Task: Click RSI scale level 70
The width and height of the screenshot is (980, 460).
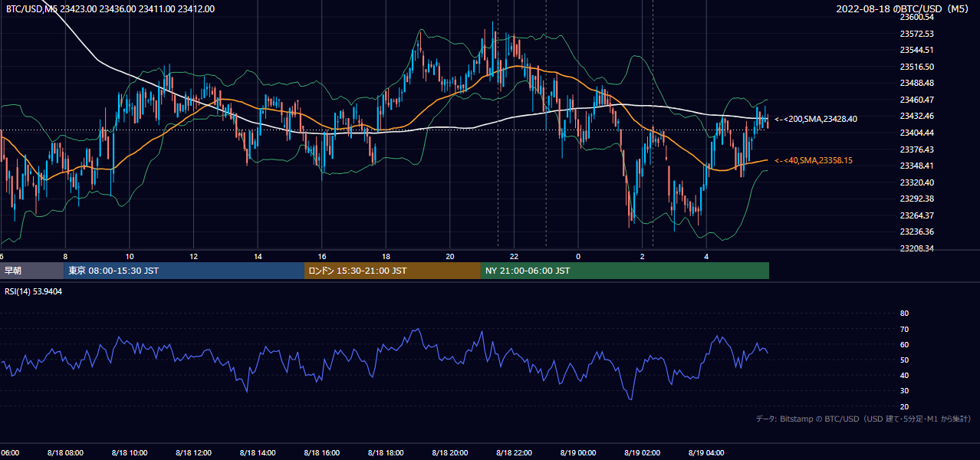Action: click(x=904, y=329)
